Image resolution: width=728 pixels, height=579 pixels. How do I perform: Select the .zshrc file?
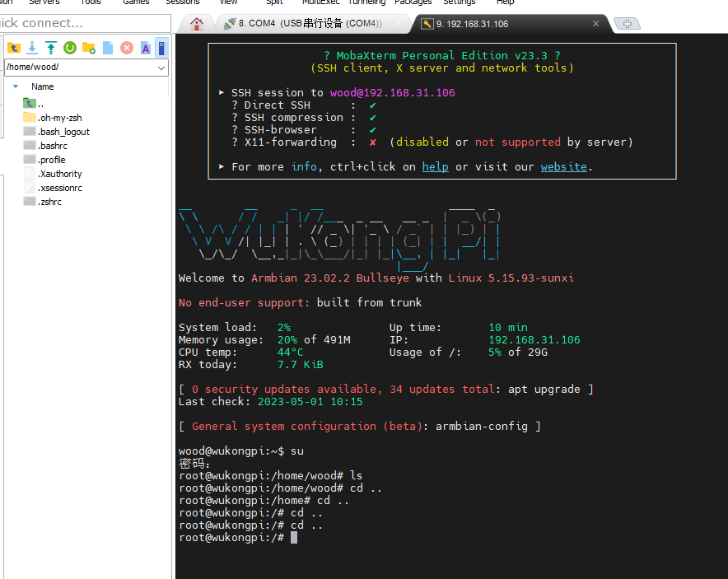(42, 202)
